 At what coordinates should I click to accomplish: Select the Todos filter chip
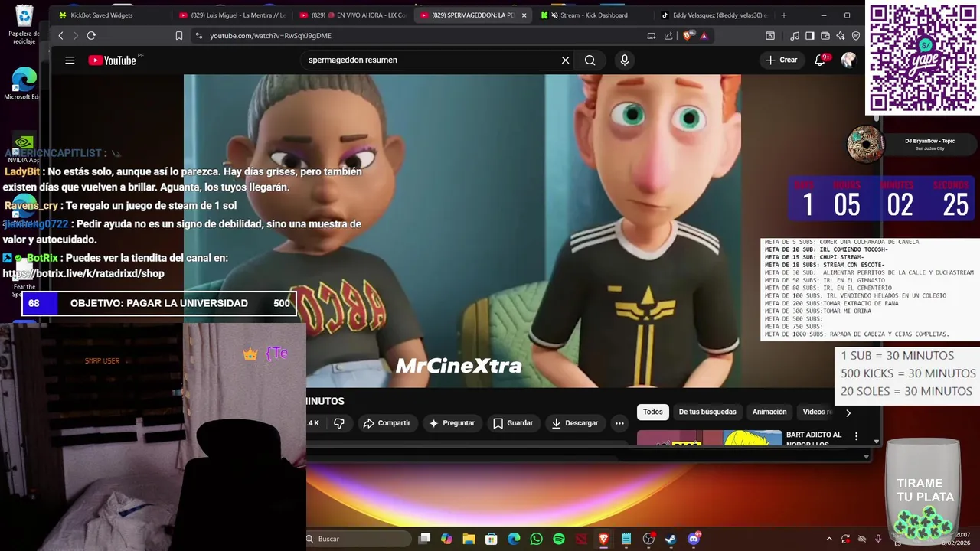coord(653,412)
